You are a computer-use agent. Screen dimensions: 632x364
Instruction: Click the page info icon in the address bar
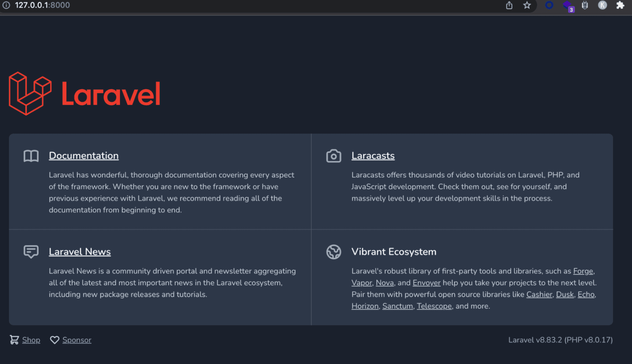coord(6,5)
